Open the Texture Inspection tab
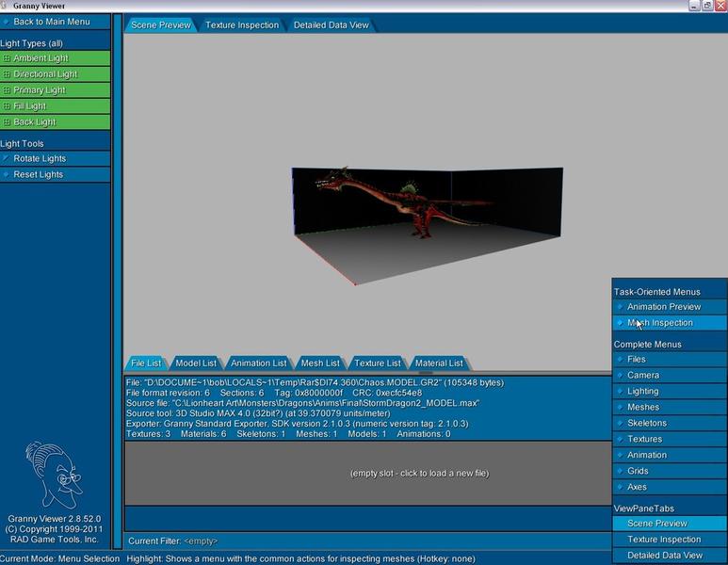This screenshot has width=728, height=565. coord(242,25)
